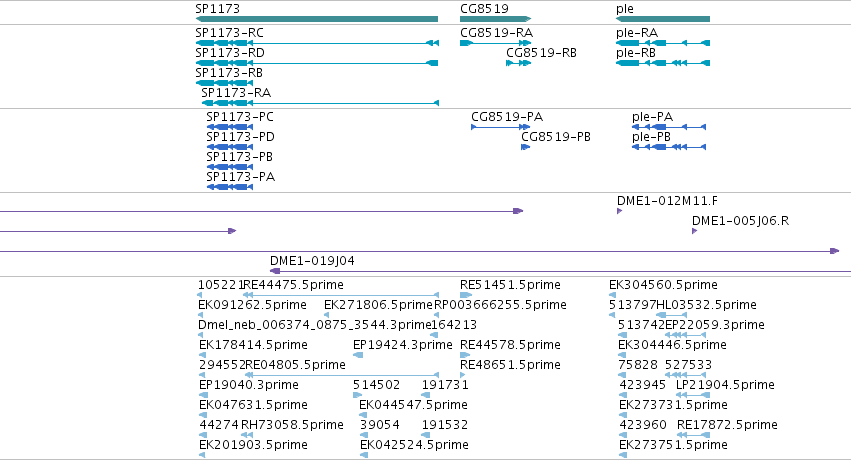
Task: Click the DME1-005J06.R clone end label
Action: click(740, 221)
